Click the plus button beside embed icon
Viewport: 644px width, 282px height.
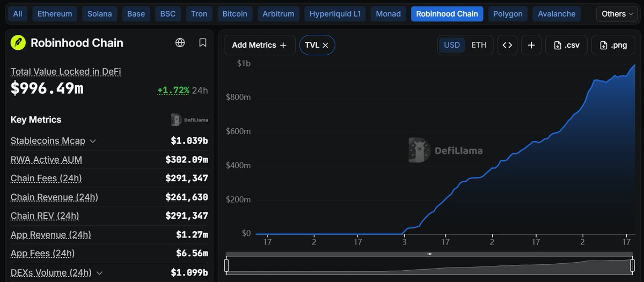tap(531, 45)
